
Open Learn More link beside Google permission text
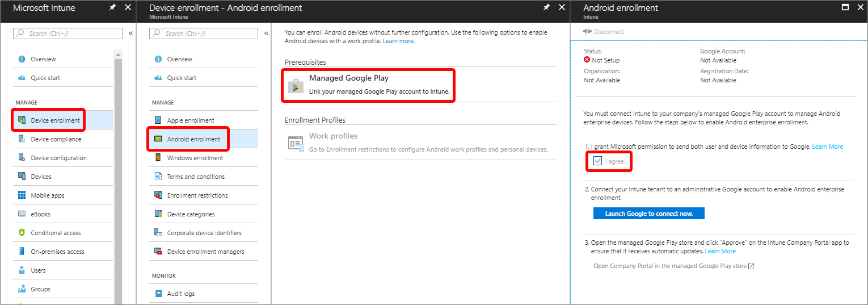coord(827,147)
